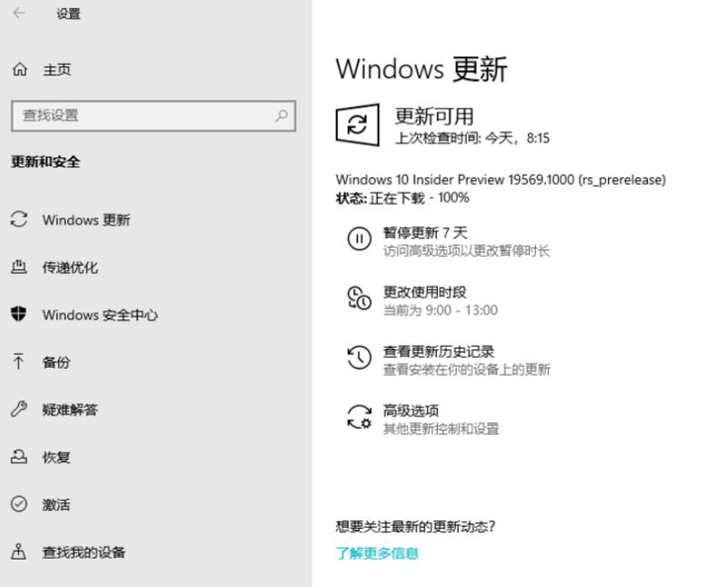Click the 想要关注最新的更新动态? text
This screenshot has width=728, height=587.
(415, 526)
